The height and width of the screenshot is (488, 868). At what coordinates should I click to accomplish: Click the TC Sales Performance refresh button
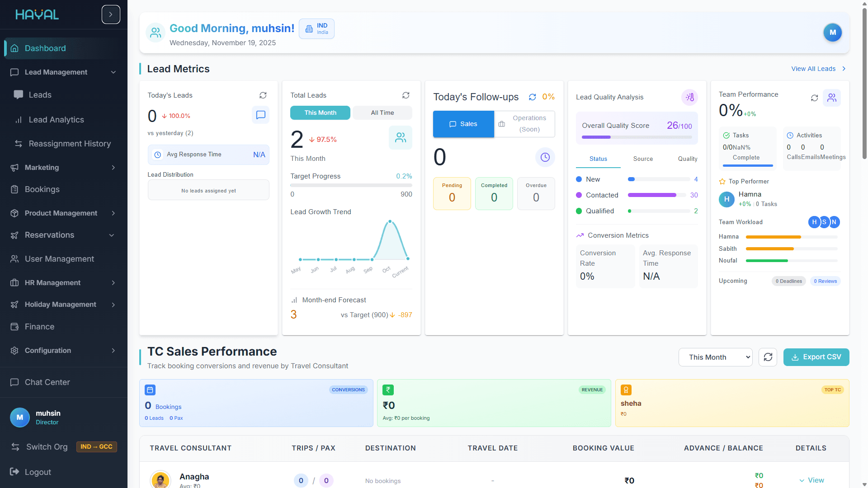(768, 357)
